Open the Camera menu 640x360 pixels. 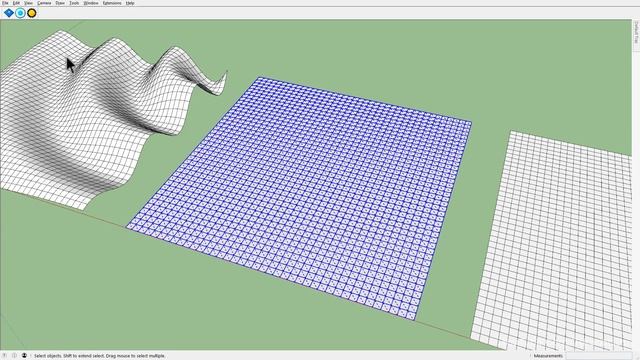pyautogui.click(x=44, y=3)
